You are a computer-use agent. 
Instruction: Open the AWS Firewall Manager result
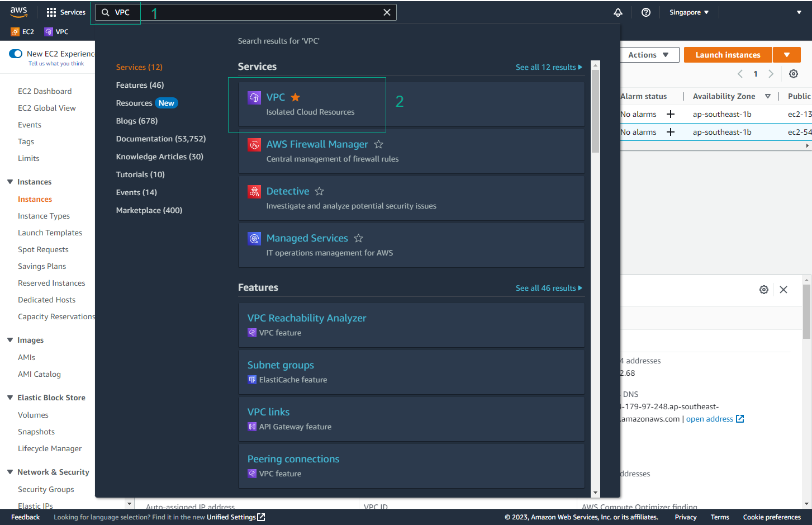[x=317, y=144]
